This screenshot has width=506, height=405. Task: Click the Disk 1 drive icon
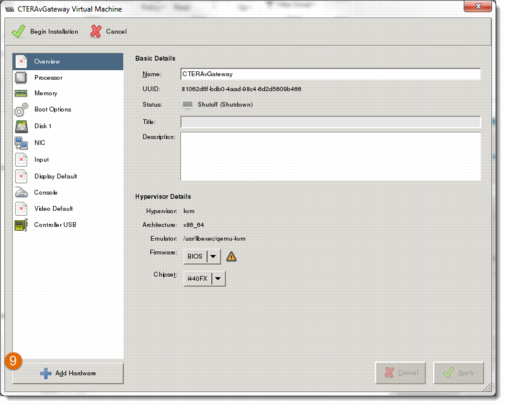click(21, 126)
